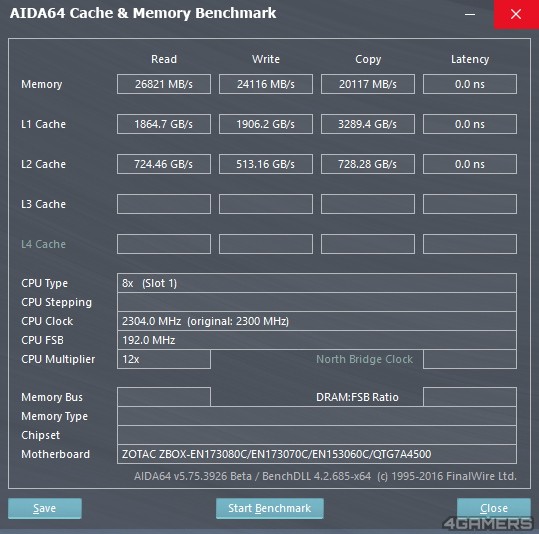Click the empty L4 Cache Copy box

coord(368,244)
